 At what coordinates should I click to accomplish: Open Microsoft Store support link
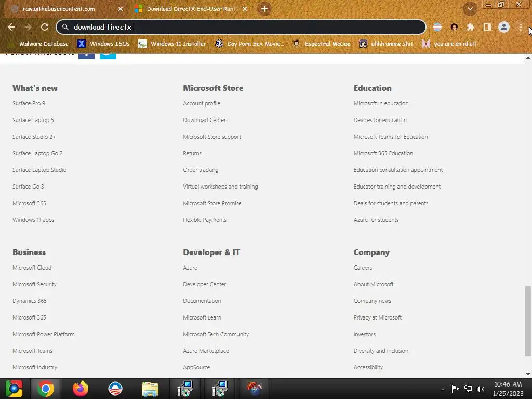click(212, 137)
